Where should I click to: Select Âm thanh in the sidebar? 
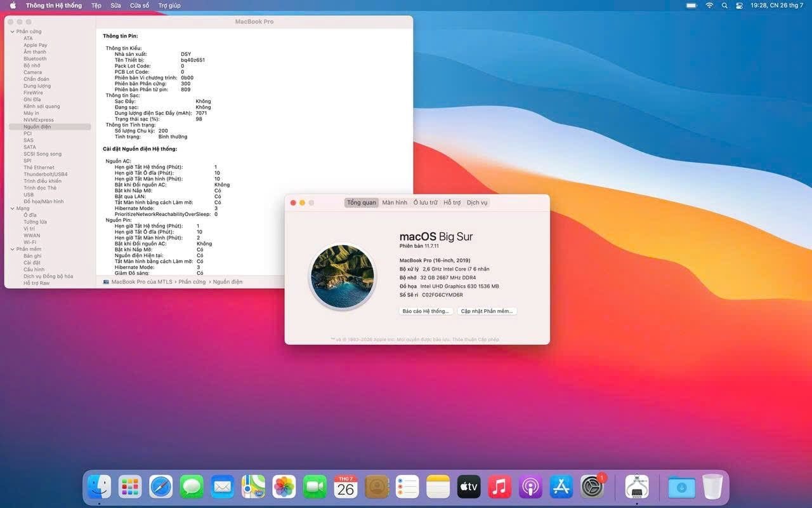tap(35, 52)
